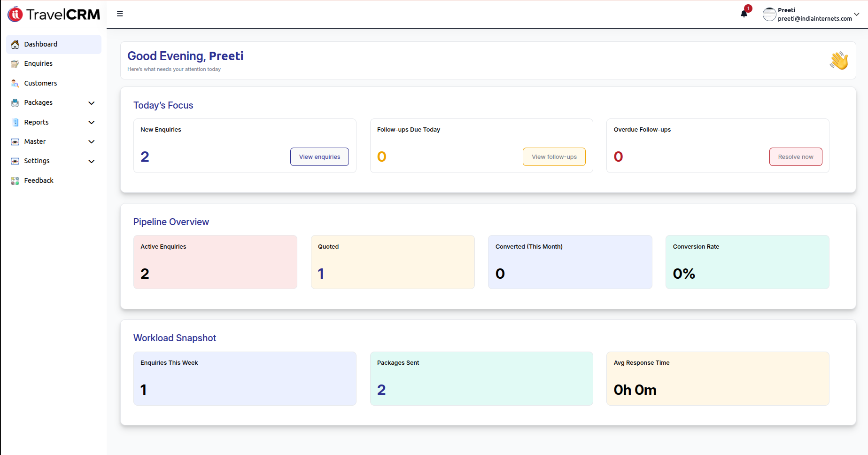The width and height of the screenshot is (868, 455).
Task: Click the waving hand emoji
Action: 839,61
